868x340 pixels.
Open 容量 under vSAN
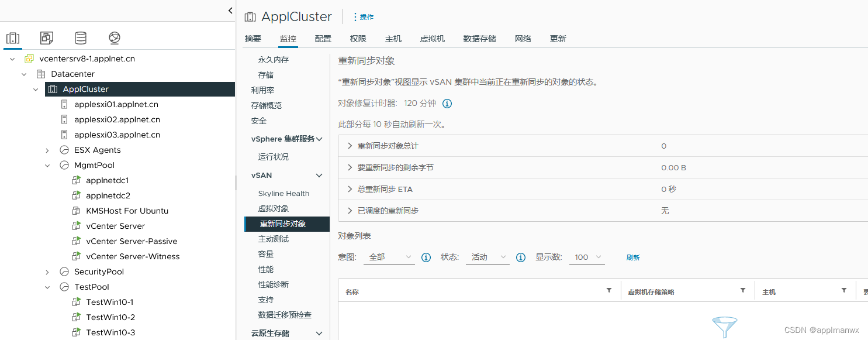tap(266, 254)
